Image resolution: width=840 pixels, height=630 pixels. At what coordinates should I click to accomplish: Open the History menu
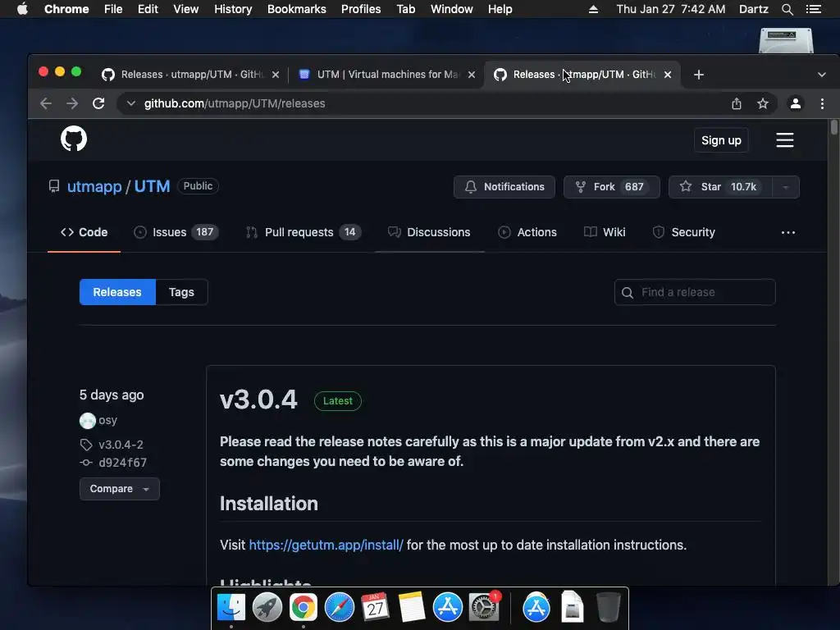pyautogui.click(x=233, y=9)
